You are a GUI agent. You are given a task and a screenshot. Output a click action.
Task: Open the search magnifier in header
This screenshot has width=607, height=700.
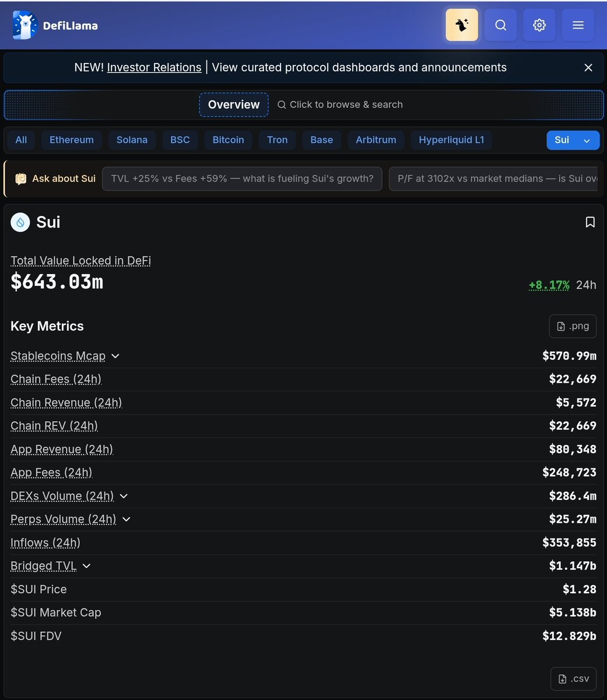pos(500,25)
